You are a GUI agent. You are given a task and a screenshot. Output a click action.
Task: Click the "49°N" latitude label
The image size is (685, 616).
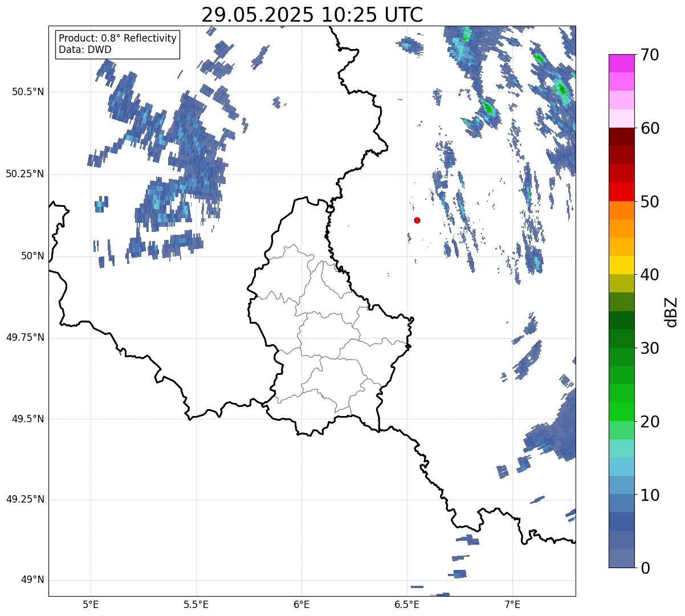pos(32,580)
